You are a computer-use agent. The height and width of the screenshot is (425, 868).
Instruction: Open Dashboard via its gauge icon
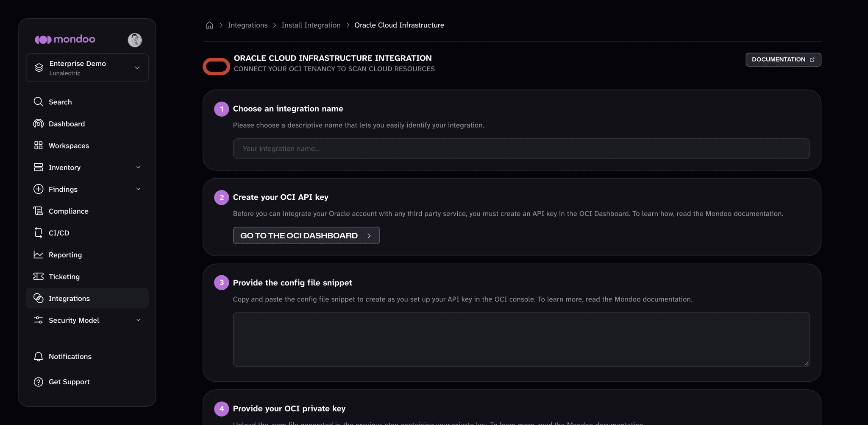[x=38, y=123]
